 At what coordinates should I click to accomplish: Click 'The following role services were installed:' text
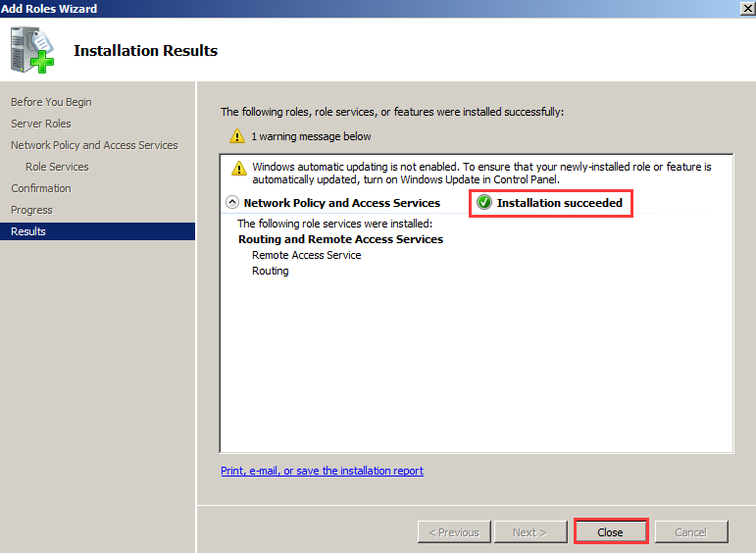[x=335, y=224]
